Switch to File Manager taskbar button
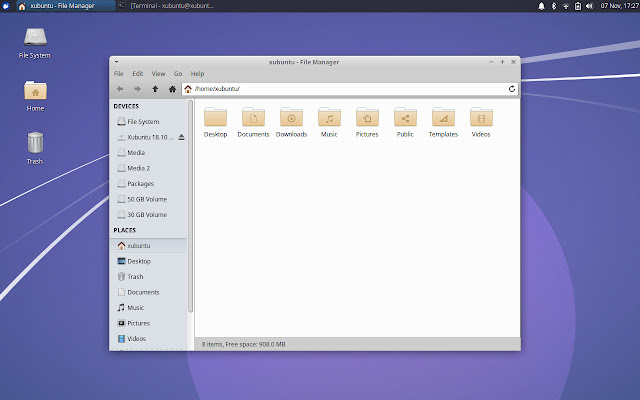Viewport: 640px width, 400px height. click(x=65, y=6)
